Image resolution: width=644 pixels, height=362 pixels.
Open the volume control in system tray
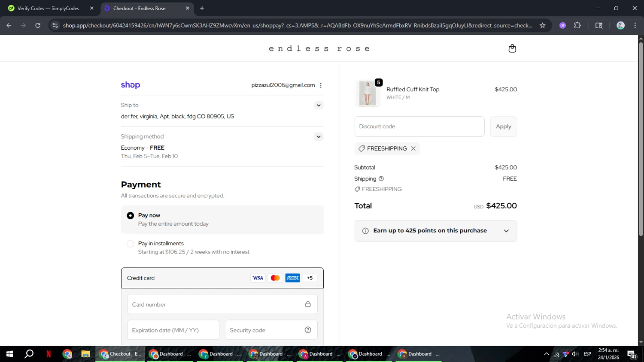[575, 354]
